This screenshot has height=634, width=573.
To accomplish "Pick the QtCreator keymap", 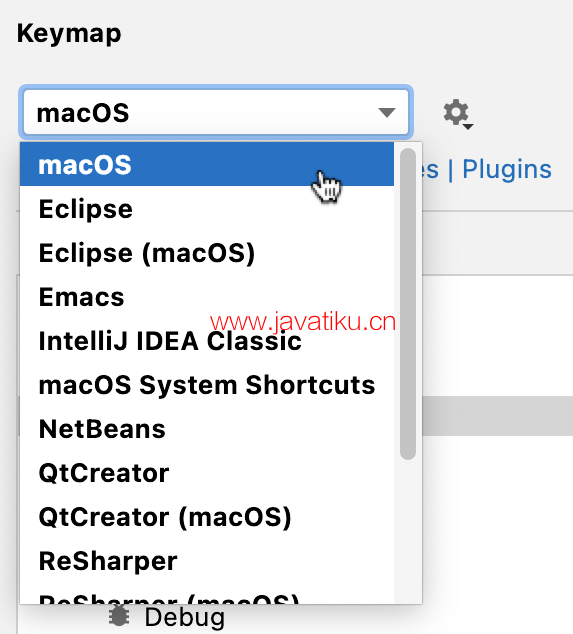I will coord(207,473).
